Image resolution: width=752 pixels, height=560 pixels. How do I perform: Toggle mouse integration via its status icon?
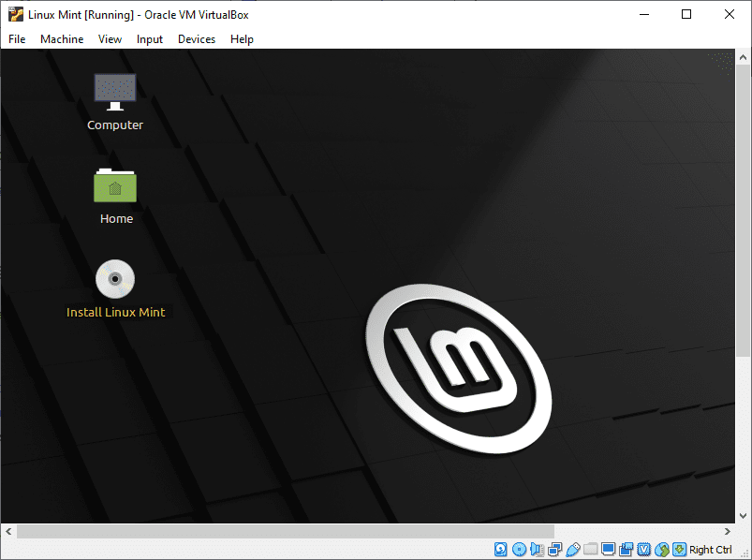pyautogui.click(x=661, y=549)
